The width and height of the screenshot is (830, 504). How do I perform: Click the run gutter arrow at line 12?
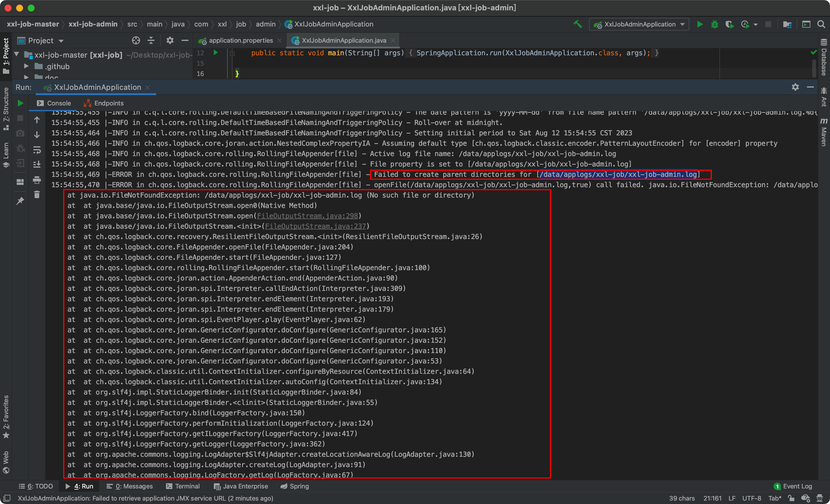click(216, 53)
